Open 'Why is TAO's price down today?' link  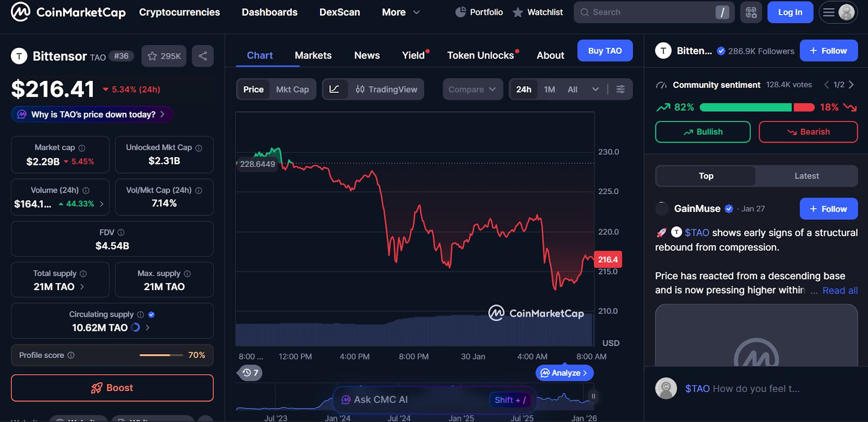point(92,114)
